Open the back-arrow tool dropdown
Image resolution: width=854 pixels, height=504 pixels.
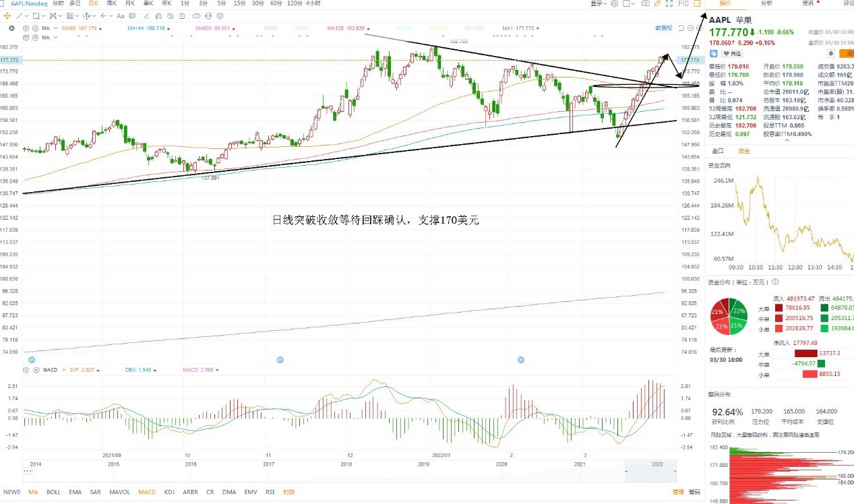(x=111, y=15)
